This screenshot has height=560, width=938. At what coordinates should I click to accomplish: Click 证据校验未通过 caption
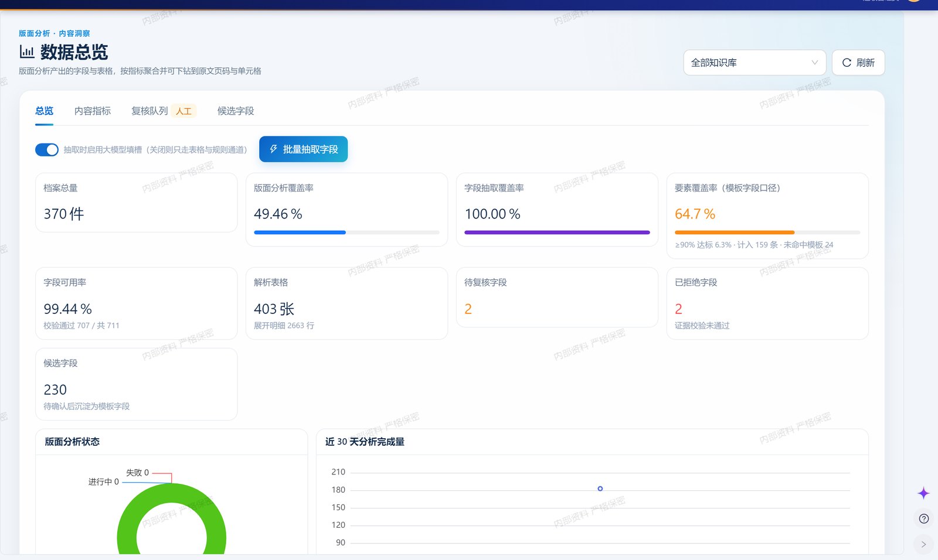tap(702, 326)
